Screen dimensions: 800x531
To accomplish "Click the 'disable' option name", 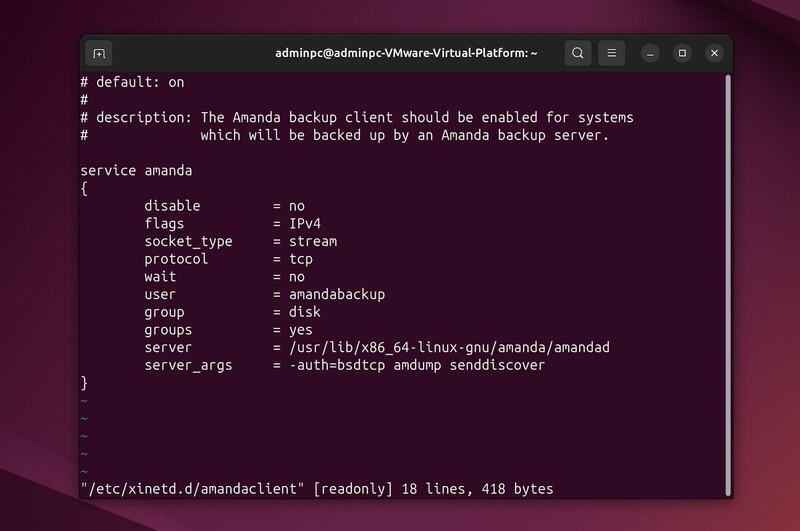I will (x=172, y=206).
